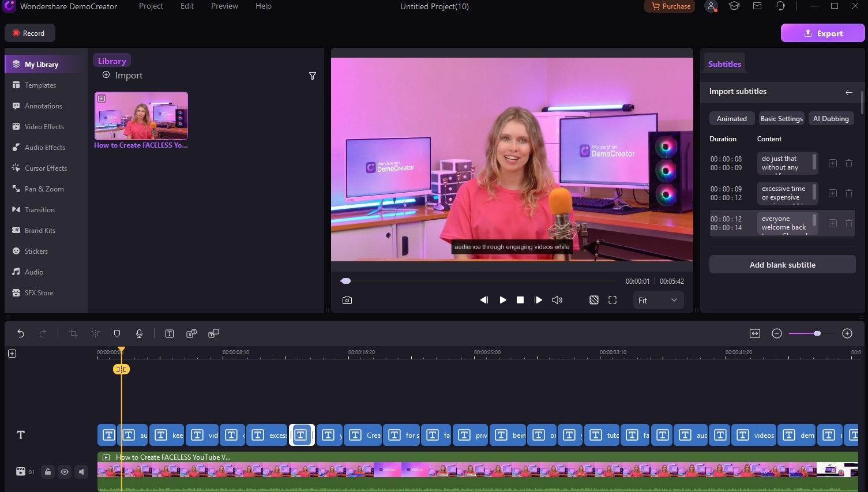Fit timeline to window
Viewport: 868px width, 492px height.
coord(755,333)
